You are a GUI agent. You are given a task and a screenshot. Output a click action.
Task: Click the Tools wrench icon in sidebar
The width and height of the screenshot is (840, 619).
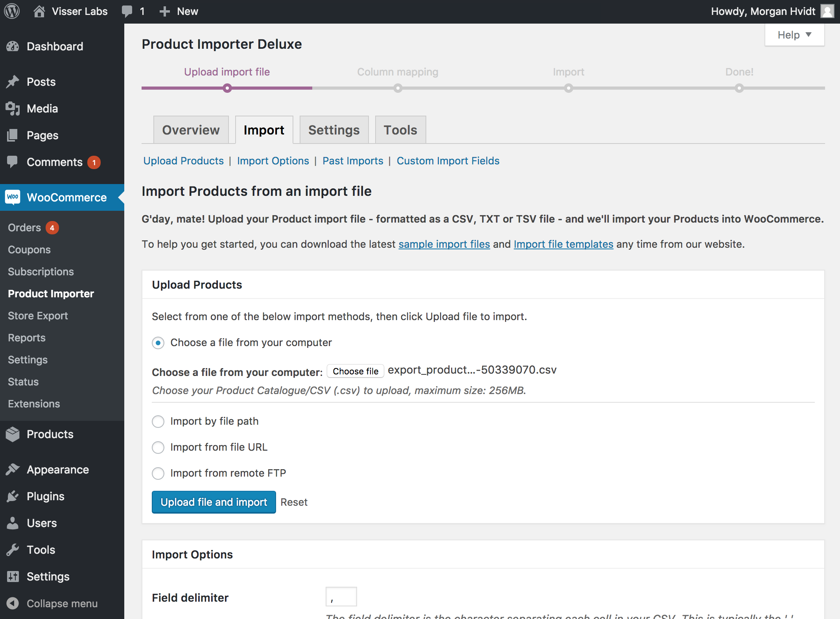click(13, 550)
